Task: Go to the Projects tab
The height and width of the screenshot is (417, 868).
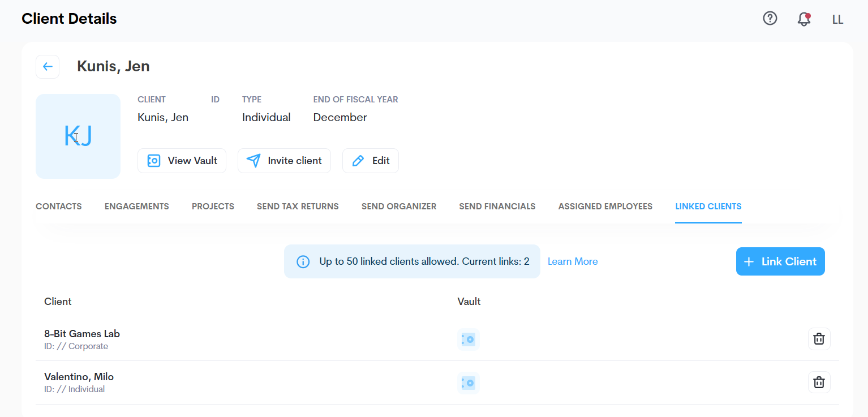Action: pos(213,207)
